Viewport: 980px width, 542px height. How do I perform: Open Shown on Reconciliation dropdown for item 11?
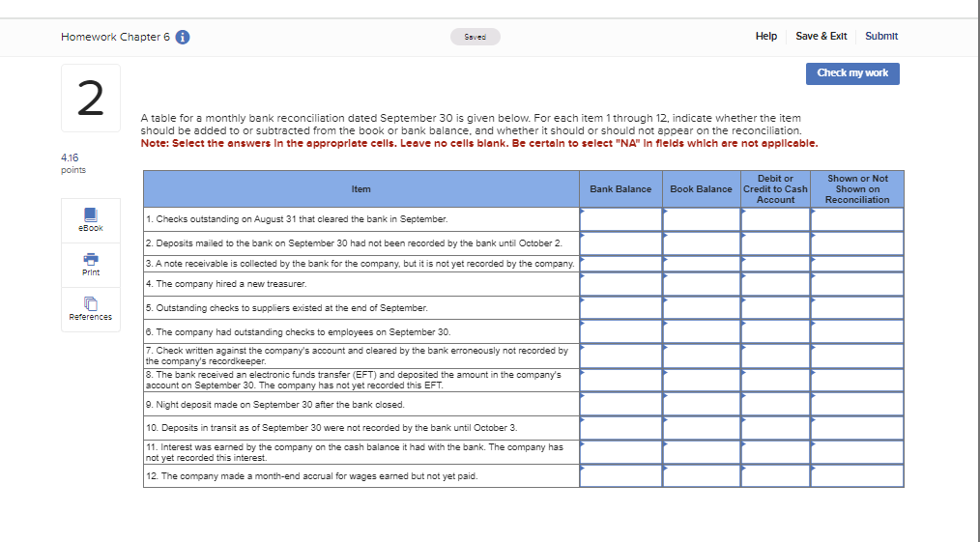(x=857, y=452)
